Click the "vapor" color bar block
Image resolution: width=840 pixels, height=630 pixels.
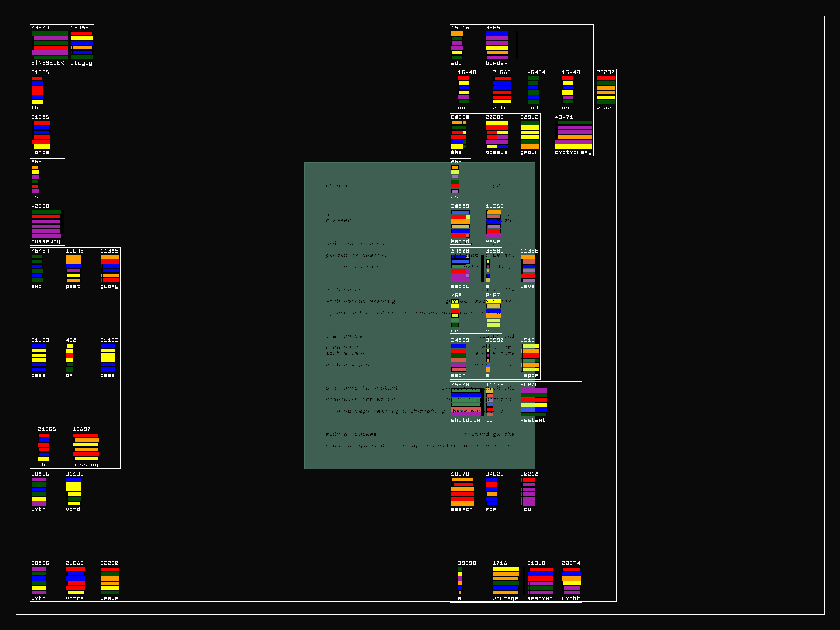[x=530, y=358]
